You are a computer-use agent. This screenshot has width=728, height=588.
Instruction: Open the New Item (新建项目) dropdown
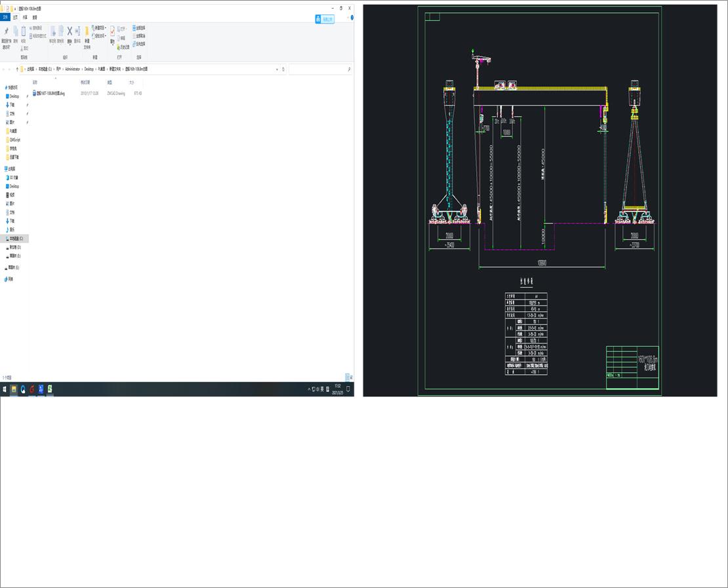tap(100, 29)
